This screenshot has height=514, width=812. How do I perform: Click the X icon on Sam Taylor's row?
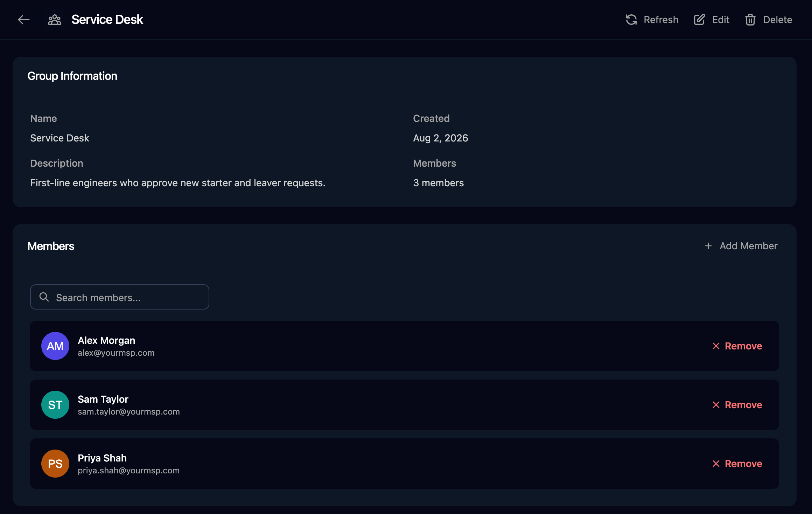[716, 405]
